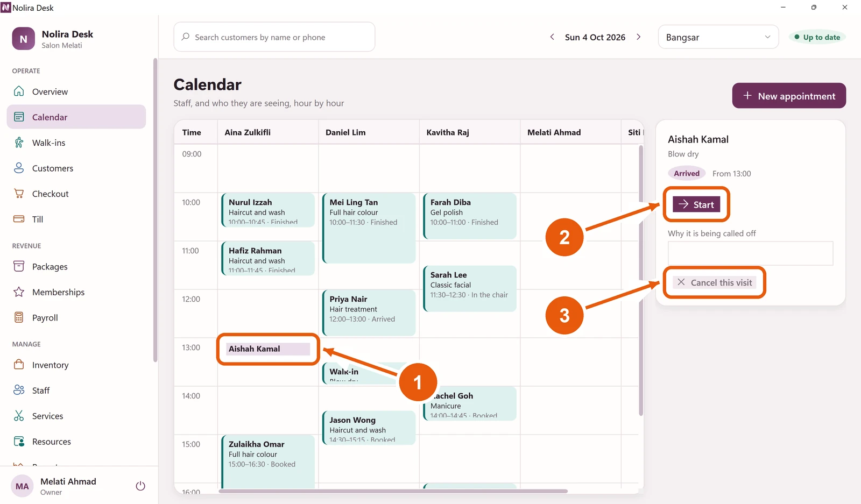Start Aishah Kamal's appointment
The image size is (861, 504).
pos(696,204)
